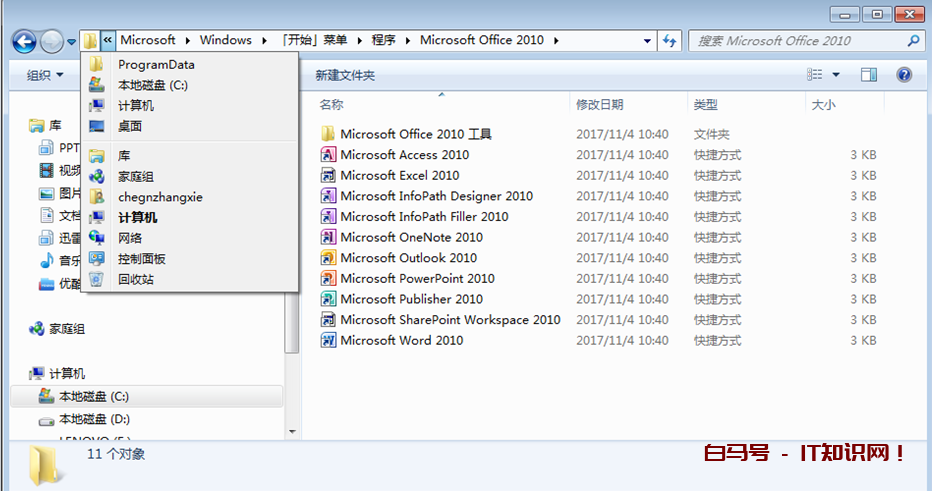The height and width of the screenshot is (491, 932).
Task: Open the view options dropdown arrow
Action: pos(836,75)
